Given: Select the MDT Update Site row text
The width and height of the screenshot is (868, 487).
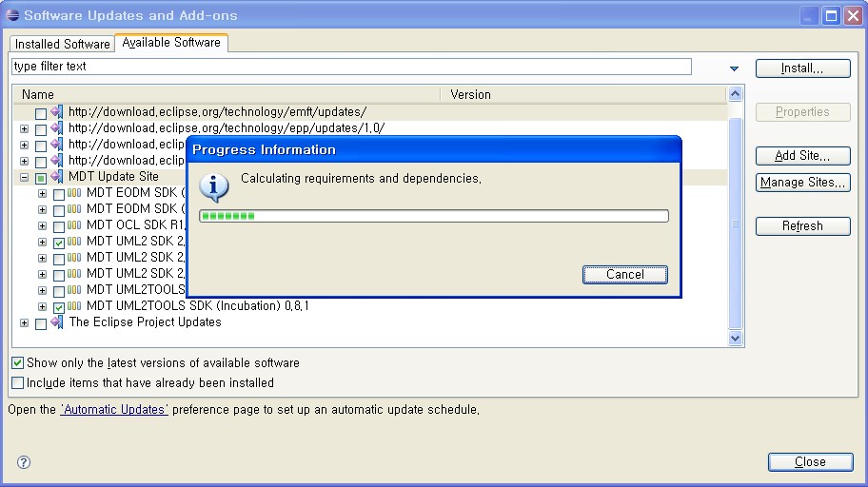Looking at the screenshot, I should [x=113, y=177].
